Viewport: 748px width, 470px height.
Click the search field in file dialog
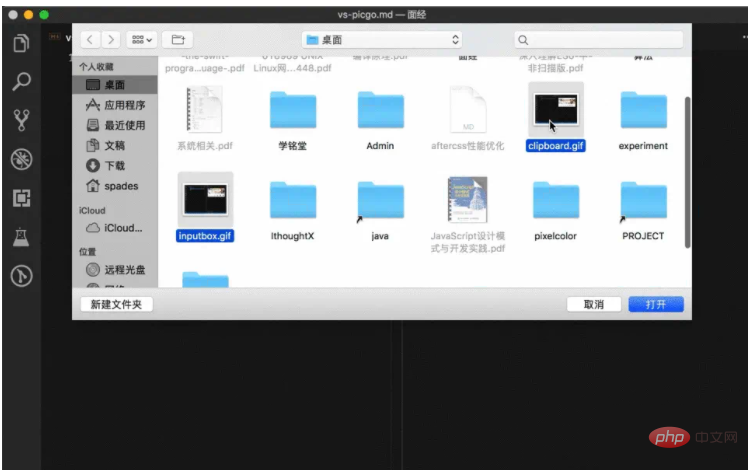[599, 40]
